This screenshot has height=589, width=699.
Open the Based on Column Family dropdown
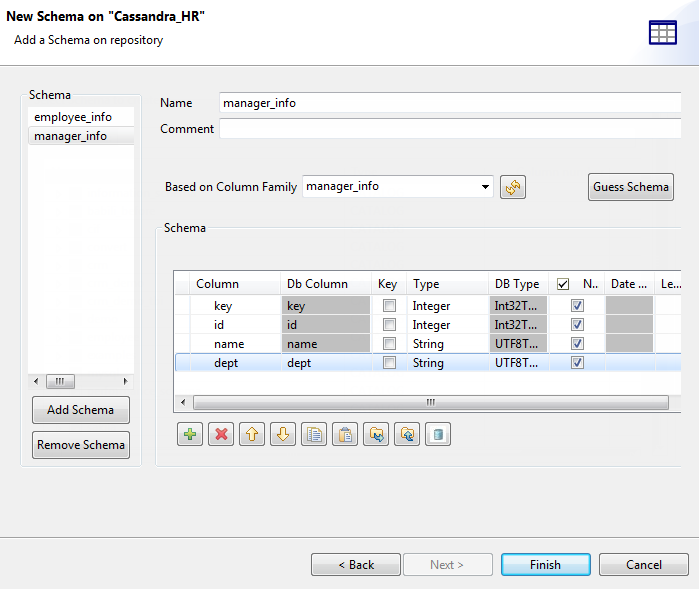pos(486,186)
